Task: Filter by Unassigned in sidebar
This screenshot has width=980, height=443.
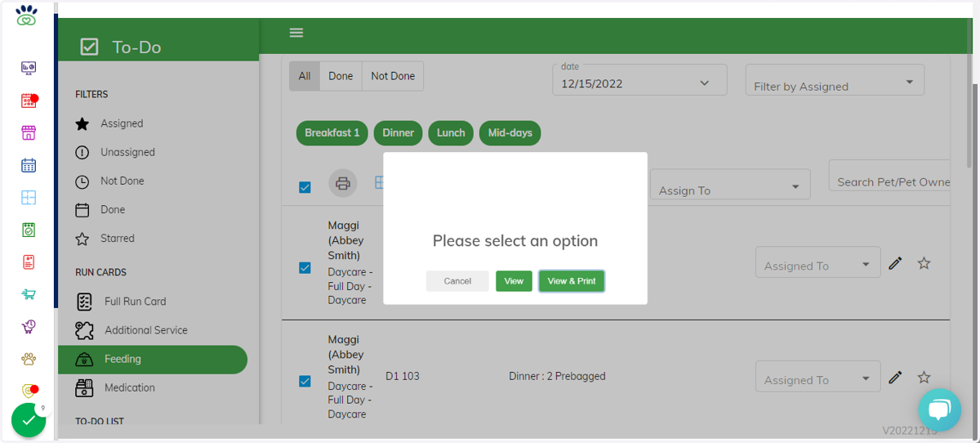Action: pos(127,152)
